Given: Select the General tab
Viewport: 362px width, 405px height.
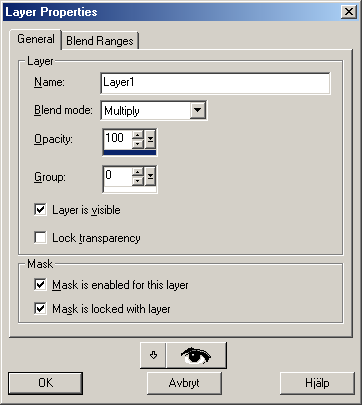Looking at the screenshot, I should 36,39.
